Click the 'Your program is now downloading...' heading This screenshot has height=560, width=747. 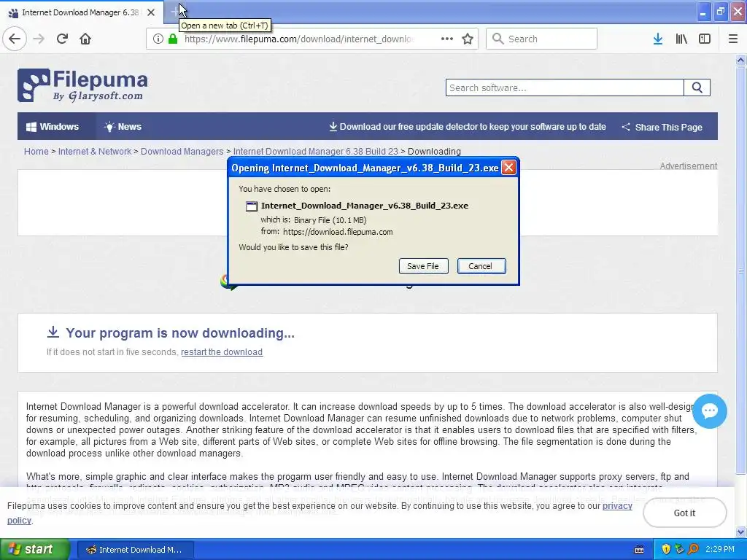[x=180, y=332]
